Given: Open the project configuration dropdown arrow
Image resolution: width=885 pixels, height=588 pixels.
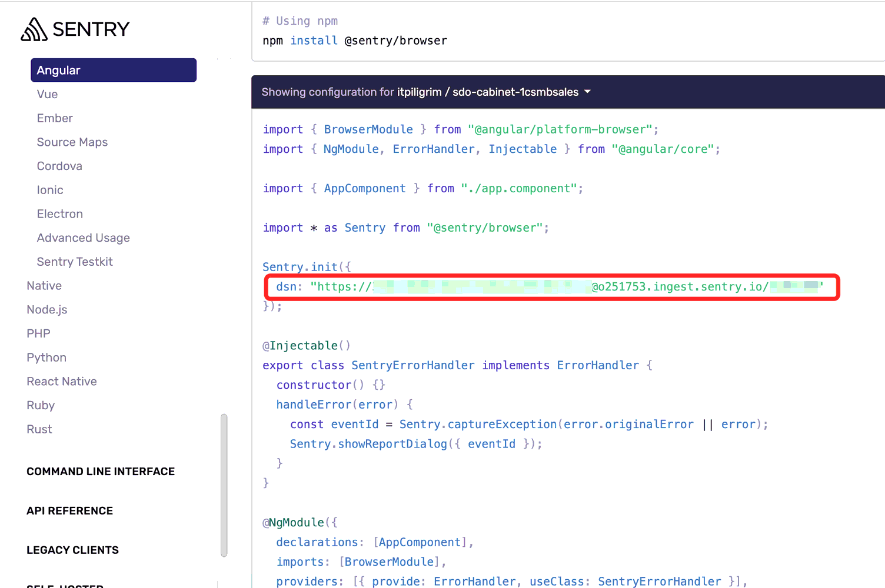Looking at the screenshot, I should [x=587, y=92].
